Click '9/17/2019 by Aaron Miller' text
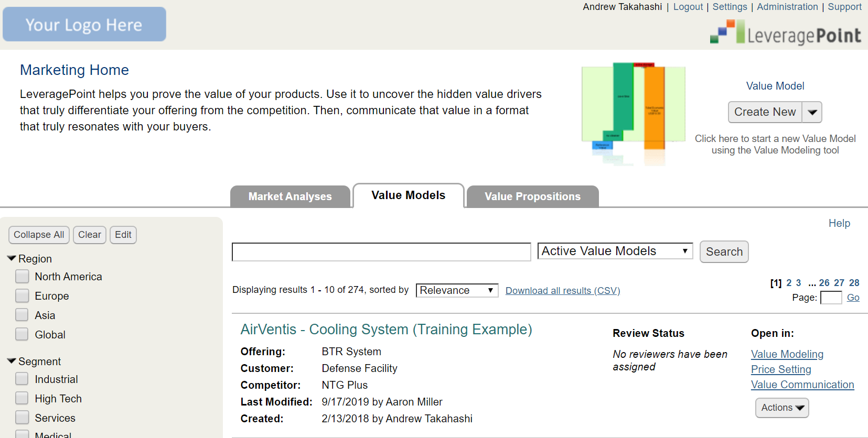Screen dimensions: 868x438 coord(382,402)
